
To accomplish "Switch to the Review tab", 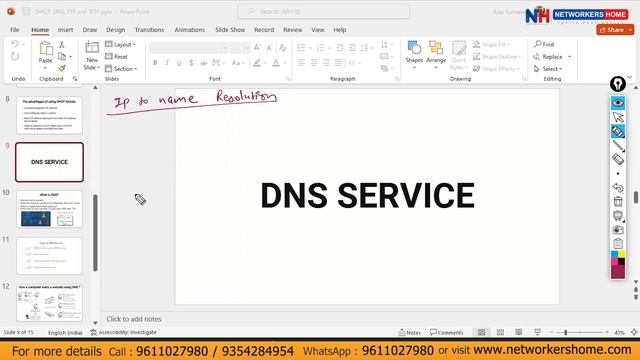I will click(293, 30).
